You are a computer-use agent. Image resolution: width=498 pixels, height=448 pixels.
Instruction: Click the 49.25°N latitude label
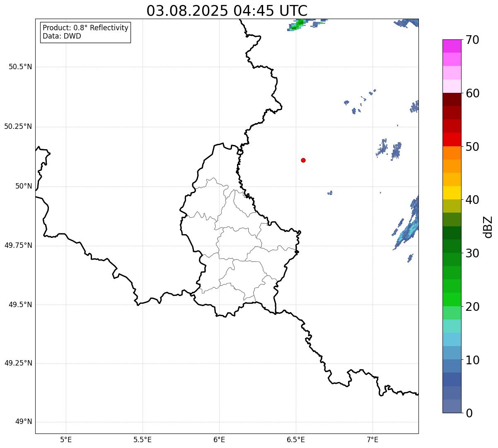pyautogui.click(x=18, y=363)
